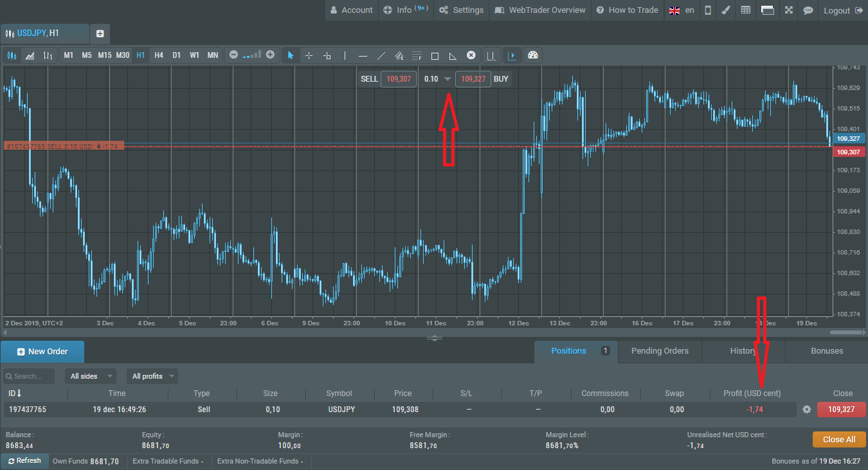Switch to the Pending Orders tab
Image resolution: width=868 pixels, height=470 pixels.
pos(660,351)
